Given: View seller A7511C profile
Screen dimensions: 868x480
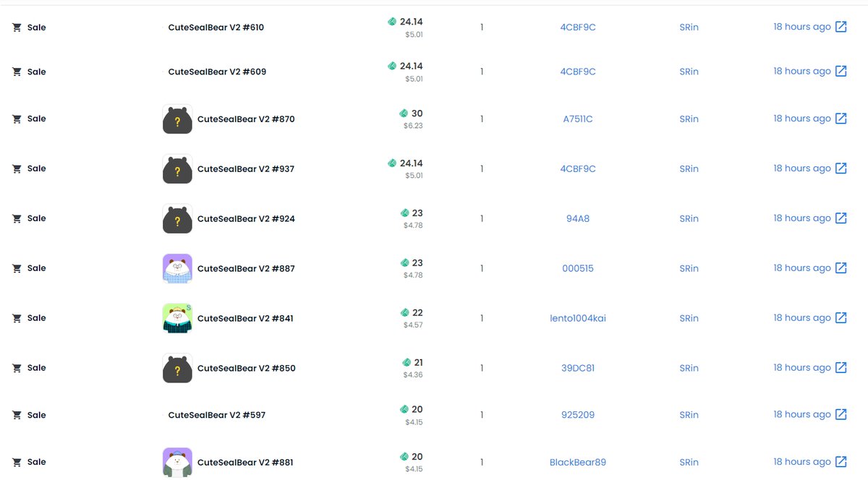Looking at the screenshot, I should tap(578, 119).
